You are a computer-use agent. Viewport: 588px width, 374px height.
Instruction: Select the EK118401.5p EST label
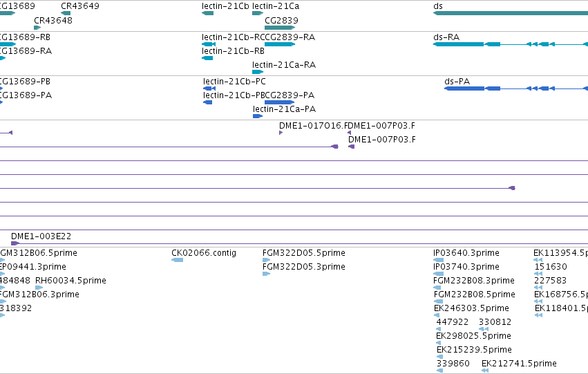pyautogui.click(x=561, y=308)
